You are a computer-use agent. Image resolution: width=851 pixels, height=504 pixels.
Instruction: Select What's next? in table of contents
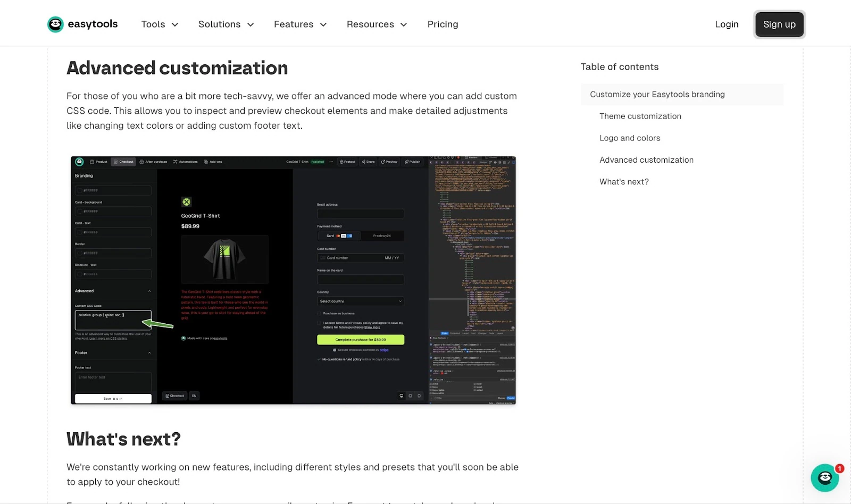(x=624, y=181)
